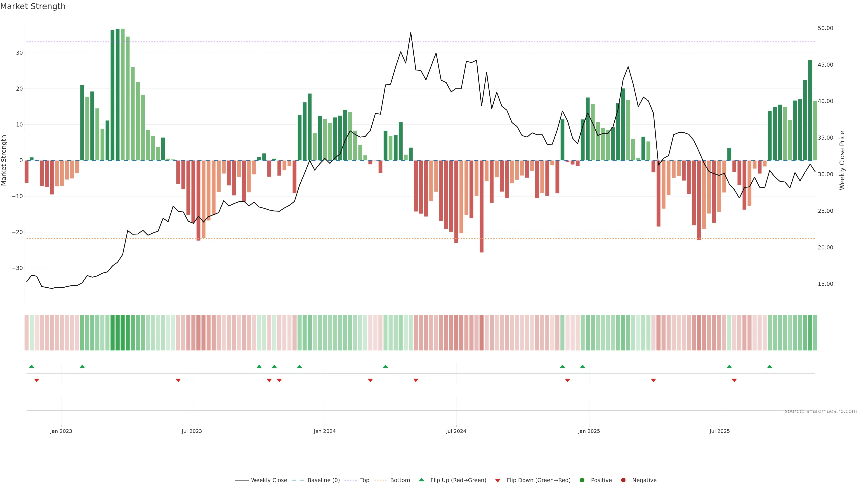The image size is (868, 488).
Task: Click the Weekly Close Price axis title
Action: pos(842,160)
